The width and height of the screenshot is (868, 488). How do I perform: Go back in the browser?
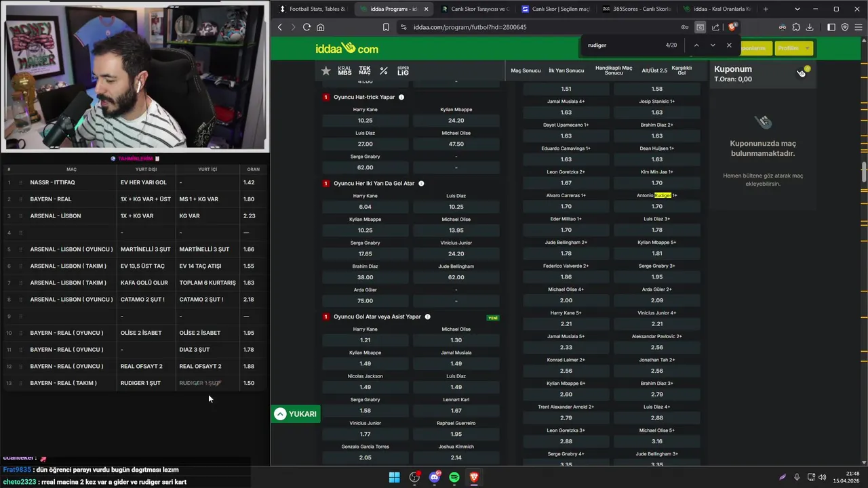pyautogui.click(x=280, y=27)
